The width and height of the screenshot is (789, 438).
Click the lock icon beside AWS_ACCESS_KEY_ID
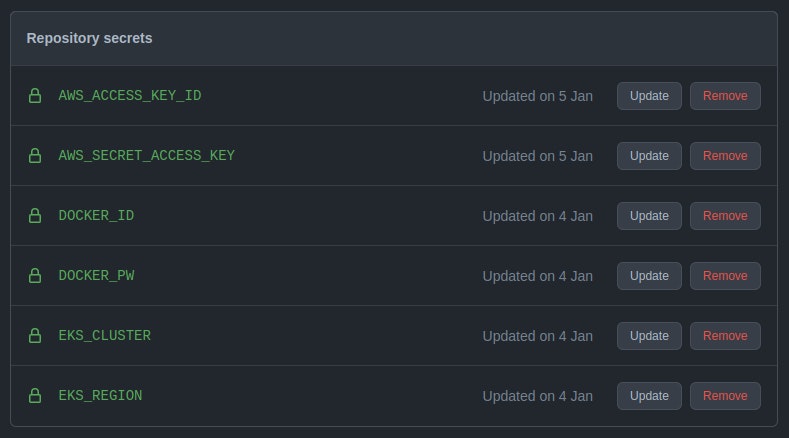coord(35,96)
